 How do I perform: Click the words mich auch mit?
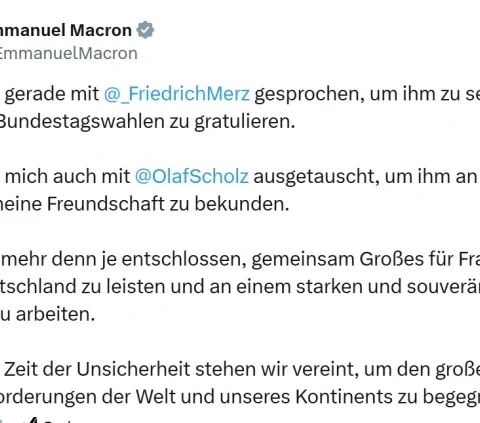68,176
